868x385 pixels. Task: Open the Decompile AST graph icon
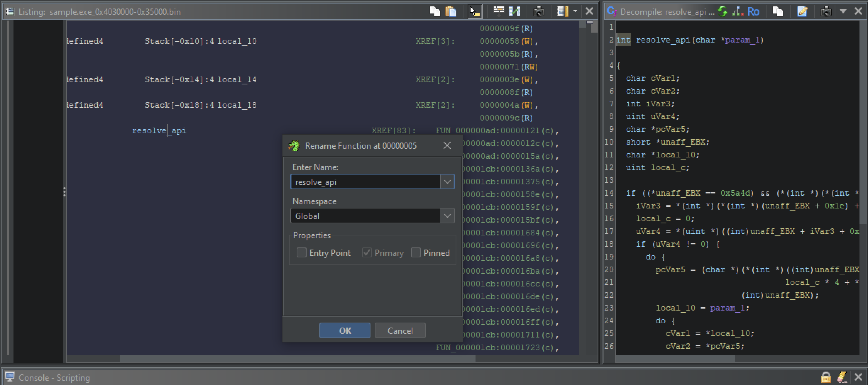(738, 11)
